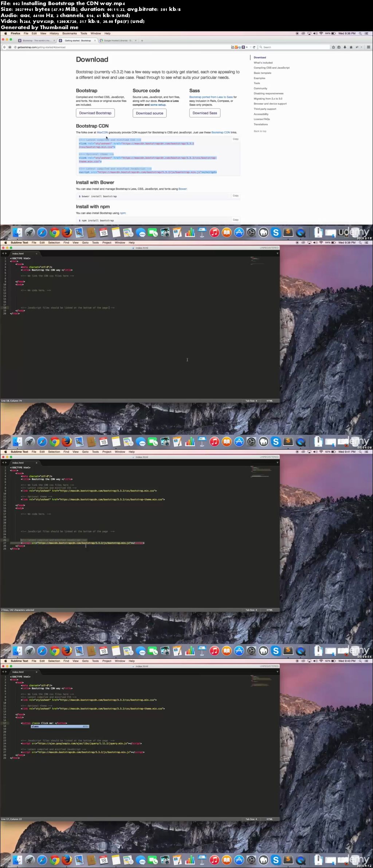Viewport: 373px width, 868px height.
Task: Go to Firefox's home page icon
Action: (x=351, y=47)
